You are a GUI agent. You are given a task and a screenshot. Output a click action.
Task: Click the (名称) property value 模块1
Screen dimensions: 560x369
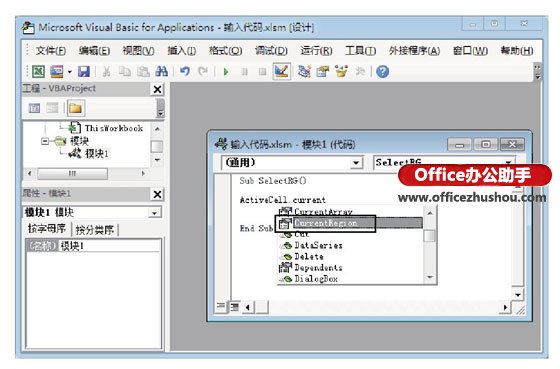click(109, 246)
